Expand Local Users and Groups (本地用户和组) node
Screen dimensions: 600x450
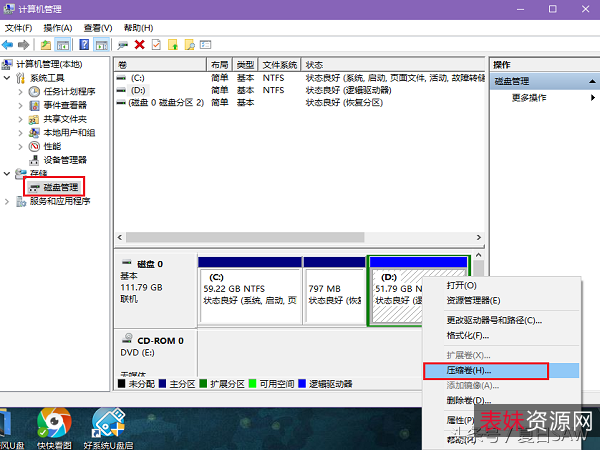[21, 133]
